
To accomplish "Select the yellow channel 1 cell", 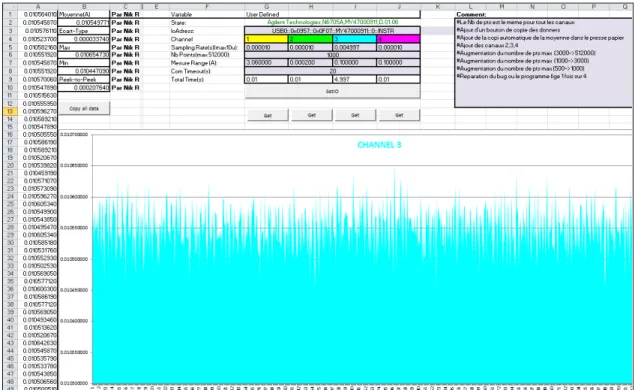I will (x=266, y=39).
